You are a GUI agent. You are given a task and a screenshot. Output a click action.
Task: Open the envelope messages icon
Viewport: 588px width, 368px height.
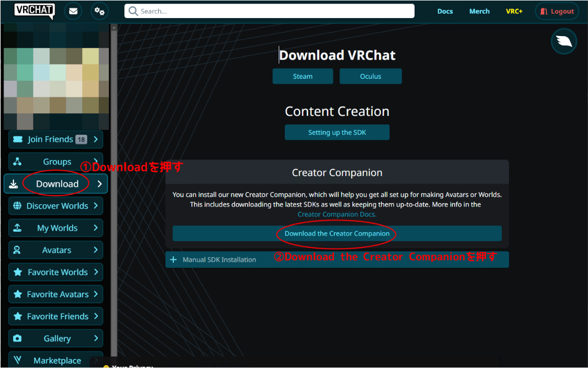(74, 11)
